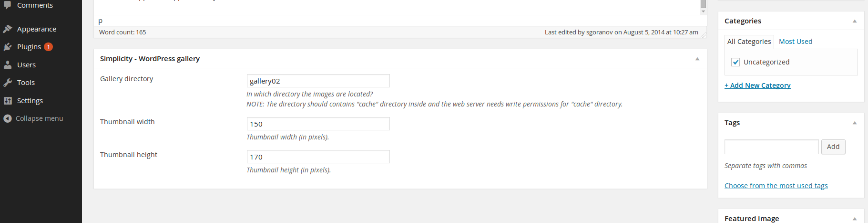
Task: Collapse the Categories panel with arrow
Action: pos(855,21)
